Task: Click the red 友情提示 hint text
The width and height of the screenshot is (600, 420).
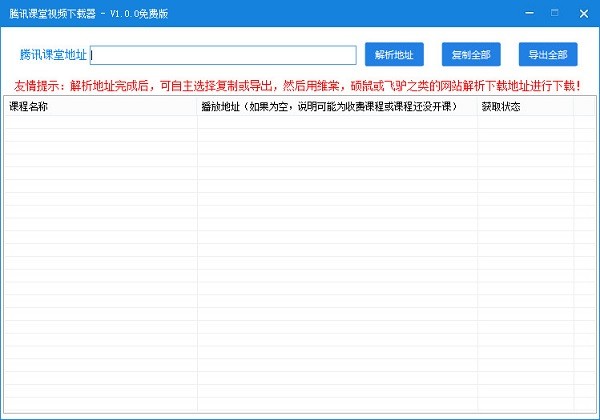Action: (x=297, y=86)
